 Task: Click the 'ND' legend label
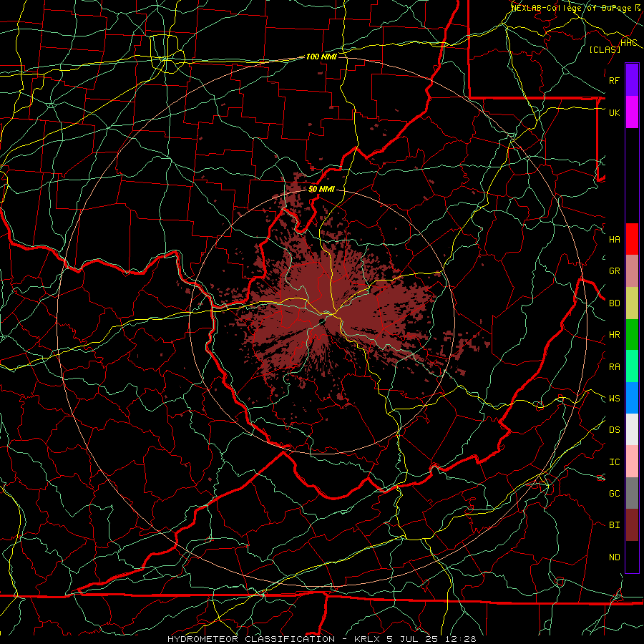click(x=615, y=557)
